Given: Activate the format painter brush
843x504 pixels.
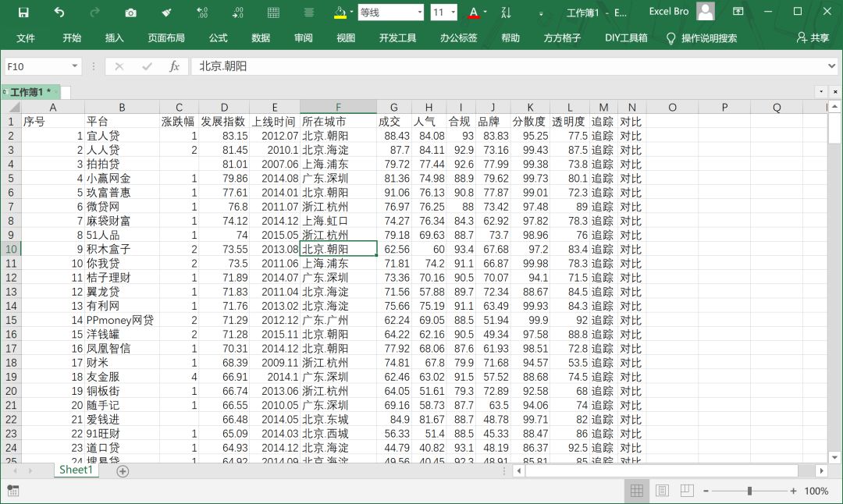Looking at the screenshot, I should [x=167, y=12].
